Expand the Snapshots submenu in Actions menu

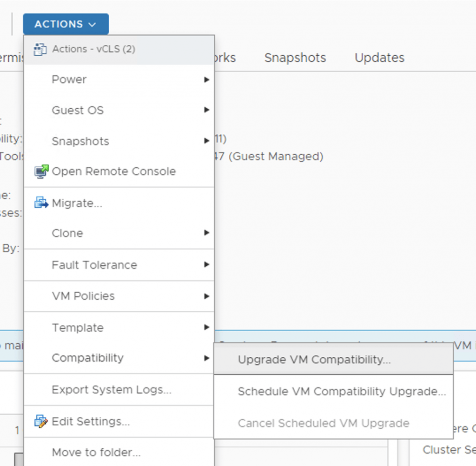(80, 141)
